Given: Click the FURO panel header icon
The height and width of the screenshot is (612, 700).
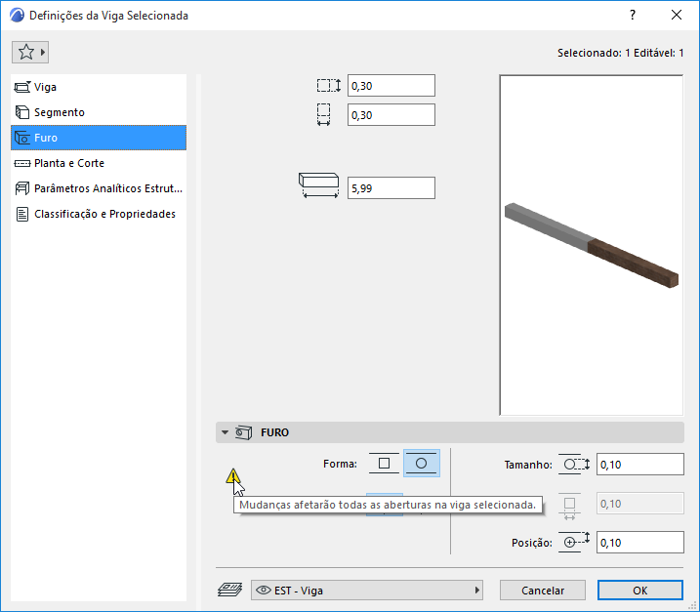Looking at the screenshot, I should pos(243,432).
